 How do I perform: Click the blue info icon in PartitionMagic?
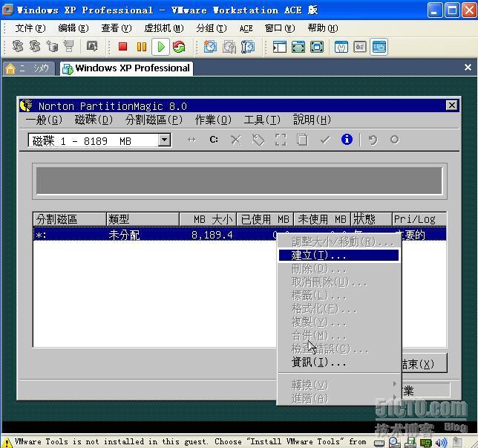347,140
